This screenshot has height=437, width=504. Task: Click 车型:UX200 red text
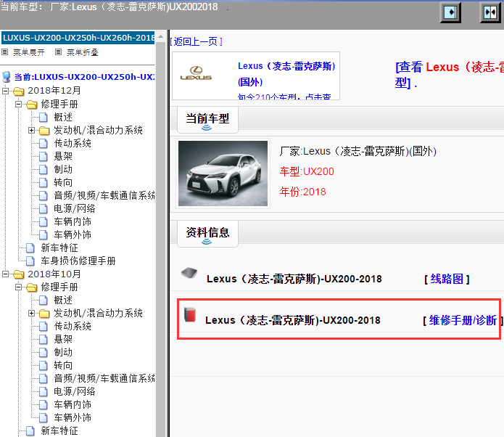(307, 171)
